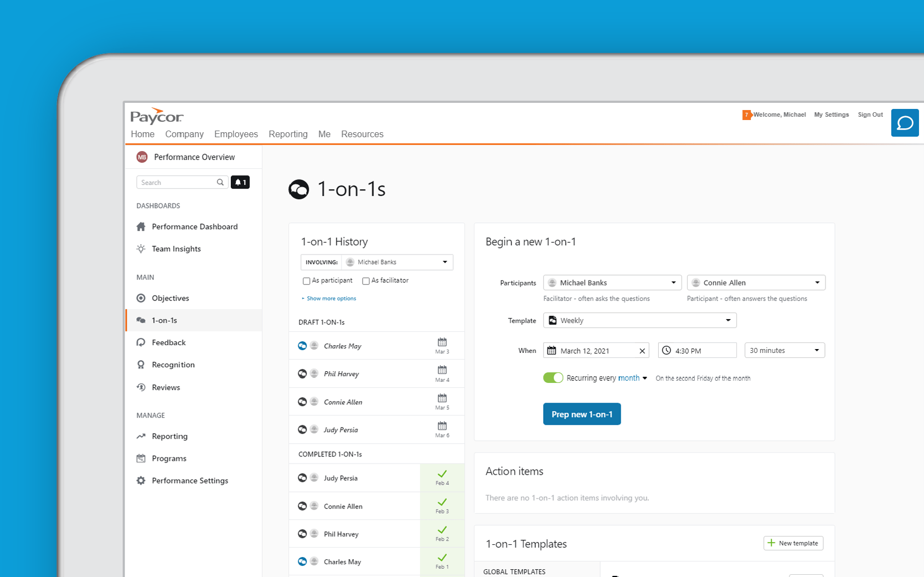Click the gear icon for Performance Settings
Viewport: 924px width, 577px height.
coord(141,481)
